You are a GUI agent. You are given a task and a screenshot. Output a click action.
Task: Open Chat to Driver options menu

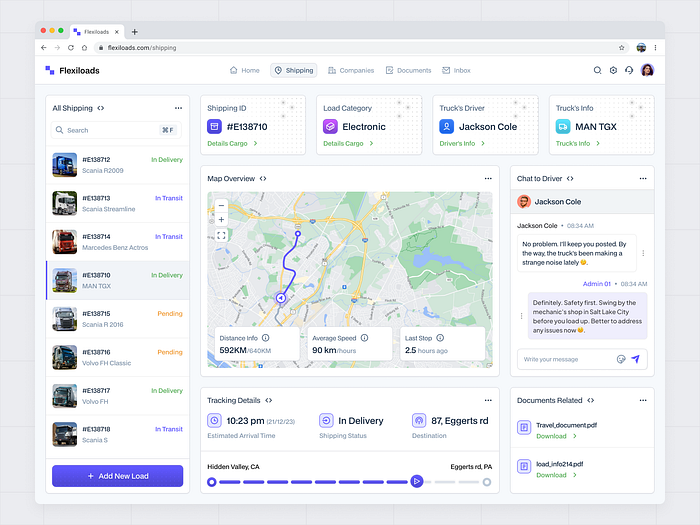coord(643,178)
